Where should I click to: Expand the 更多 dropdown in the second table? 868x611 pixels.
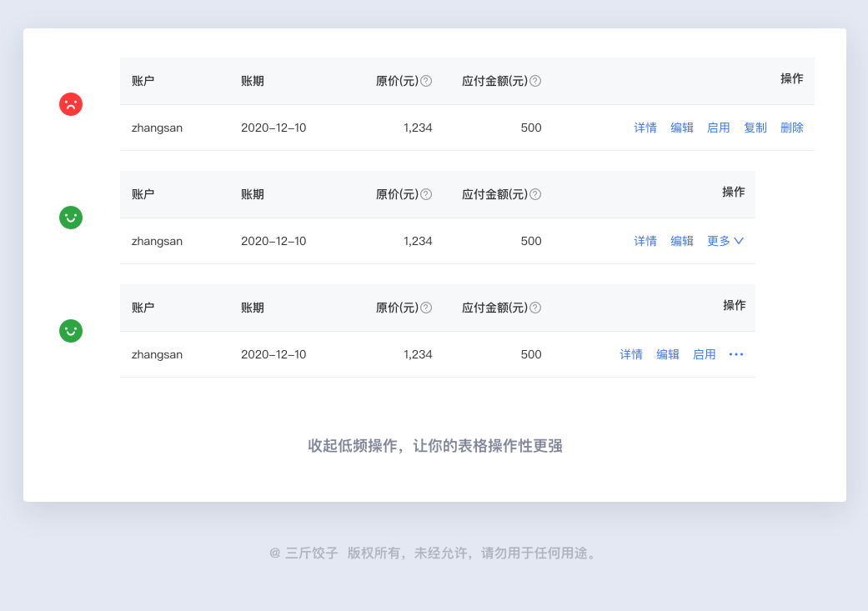pos(725,241)
